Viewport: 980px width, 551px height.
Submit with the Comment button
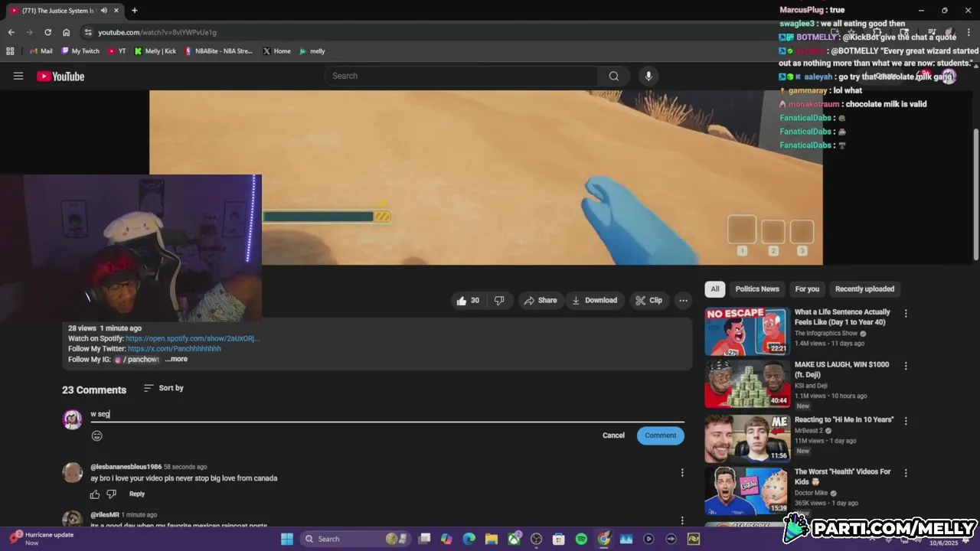[x=660, y=435]
